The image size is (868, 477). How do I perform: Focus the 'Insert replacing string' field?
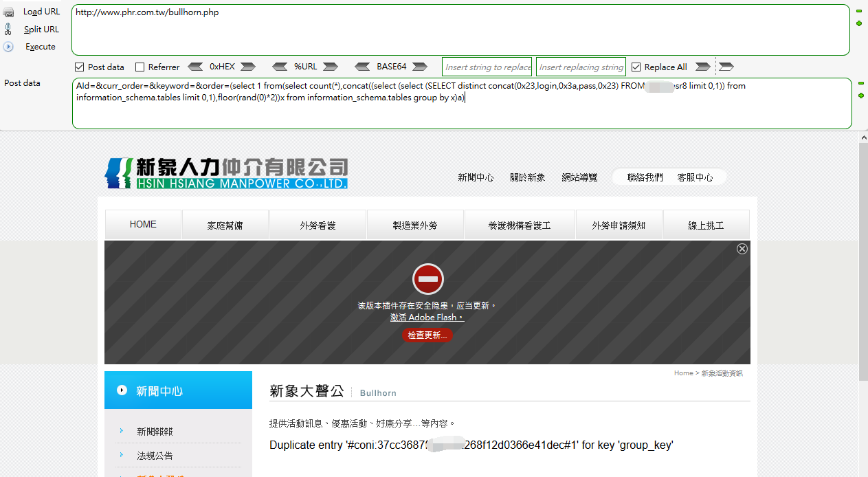click(x=581, y=67)
